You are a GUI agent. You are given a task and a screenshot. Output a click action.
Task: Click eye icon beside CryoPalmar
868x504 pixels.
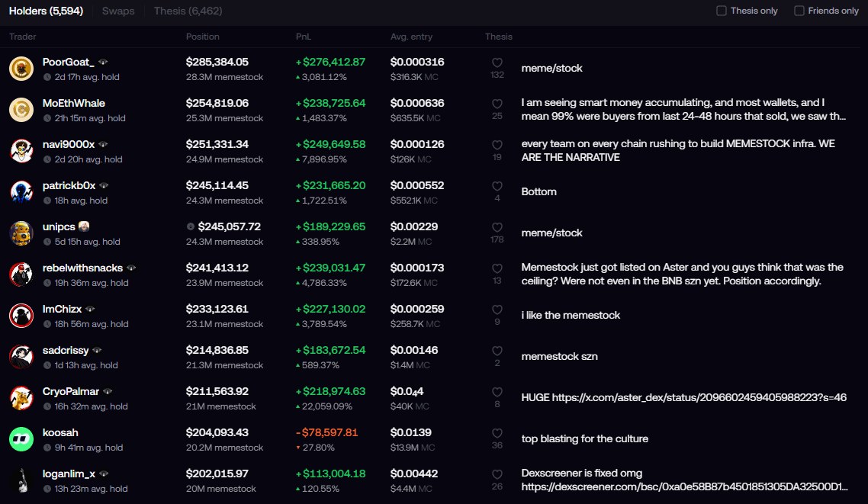click(108, 391)
